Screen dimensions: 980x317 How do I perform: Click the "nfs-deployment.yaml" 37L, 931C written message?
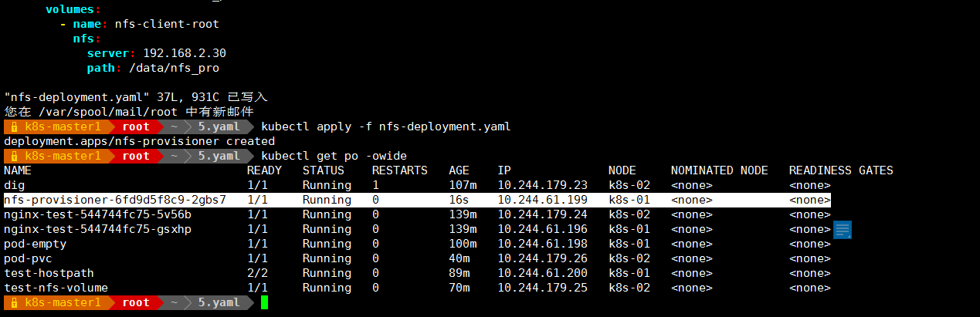(x=136, y=97)
